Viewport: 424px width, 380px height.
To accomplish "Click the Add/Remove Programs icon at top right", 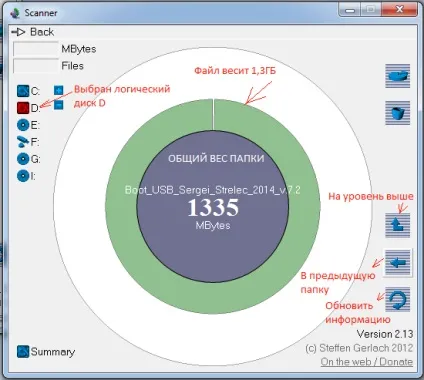I will click(x=398, y=76).
